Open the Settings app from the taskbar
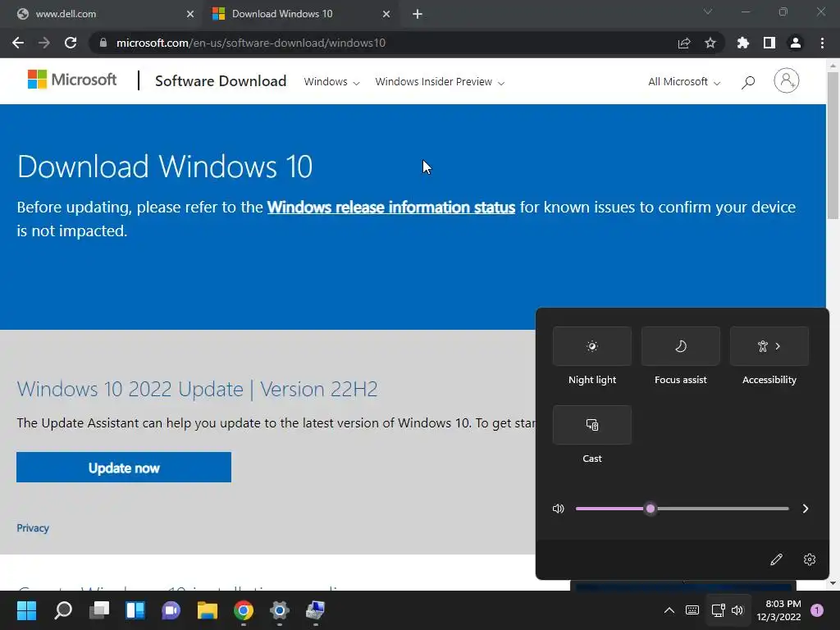The image size is (840, 630). pos(279,610)
